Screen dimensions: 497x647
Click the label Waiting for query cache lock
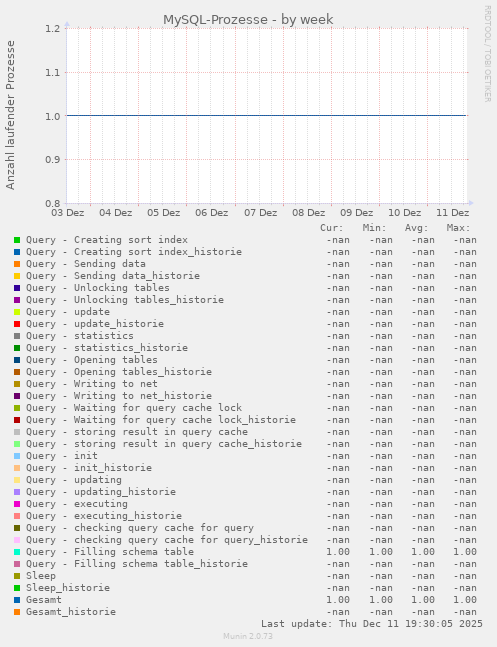point(158,408)
